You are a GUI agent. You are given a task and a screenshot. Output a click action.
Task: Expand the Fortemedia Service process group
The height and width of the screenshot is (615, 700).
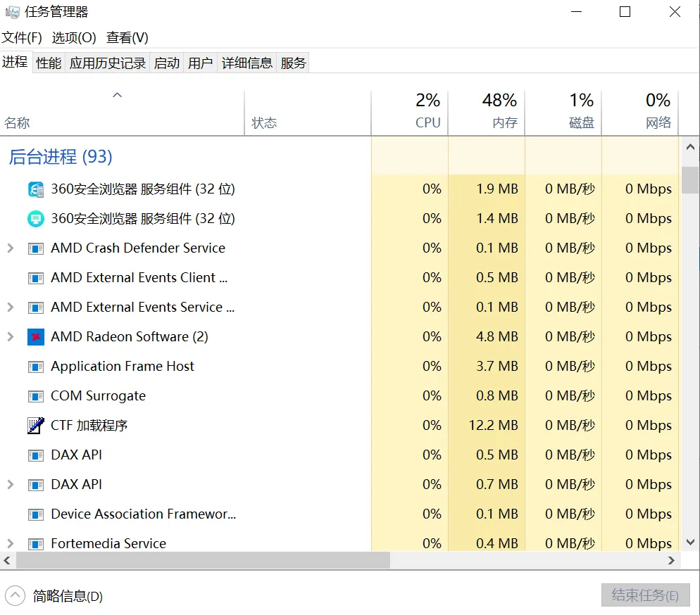point(10,543)
